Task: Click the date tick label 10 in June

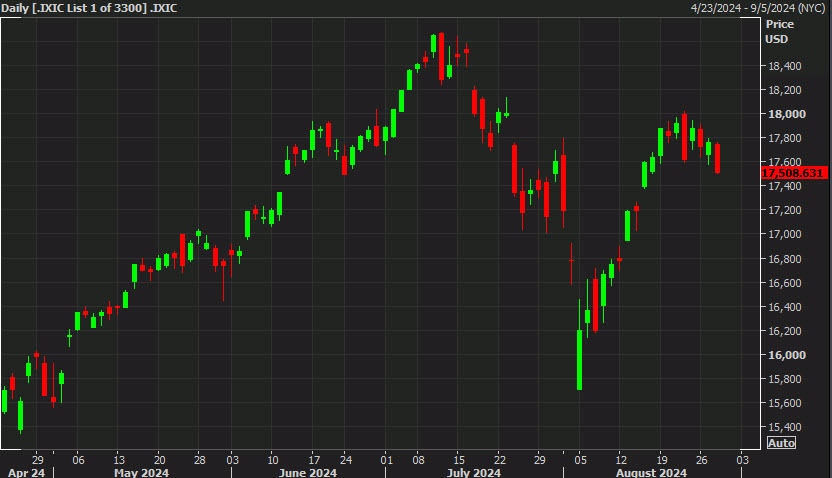Action: click(272, 459)
